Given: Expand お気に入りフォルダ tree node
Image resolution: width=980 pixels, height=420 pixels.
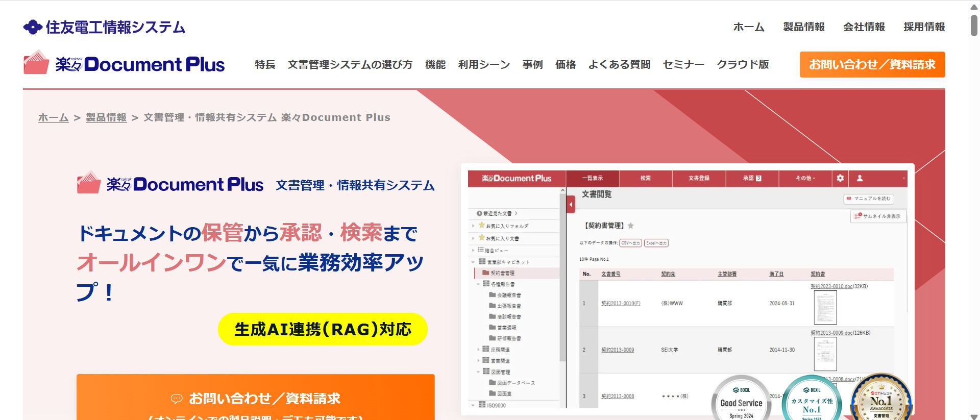Looking at the screenshot, I should [x=473, y=226].
